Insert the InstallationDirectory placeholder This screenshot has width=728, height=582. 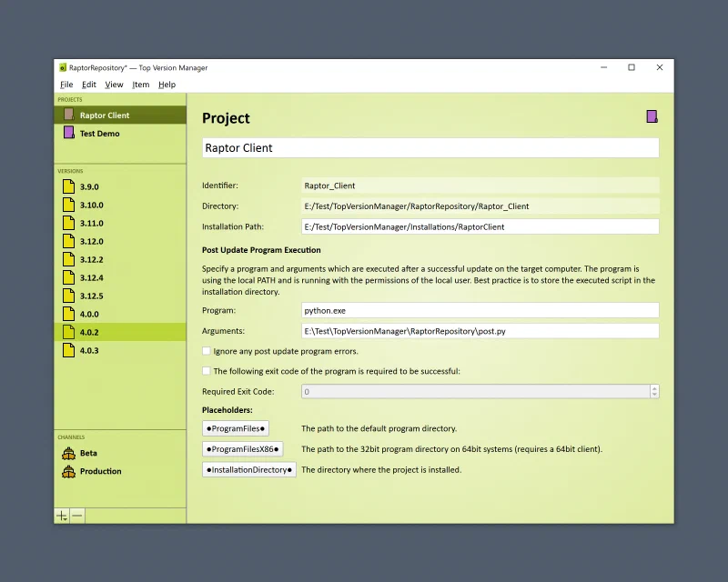[x=248, y=469]
